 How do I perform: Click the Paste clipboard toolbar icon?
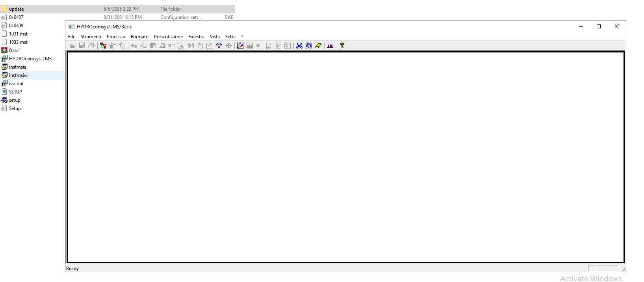[x=153, y=46]
